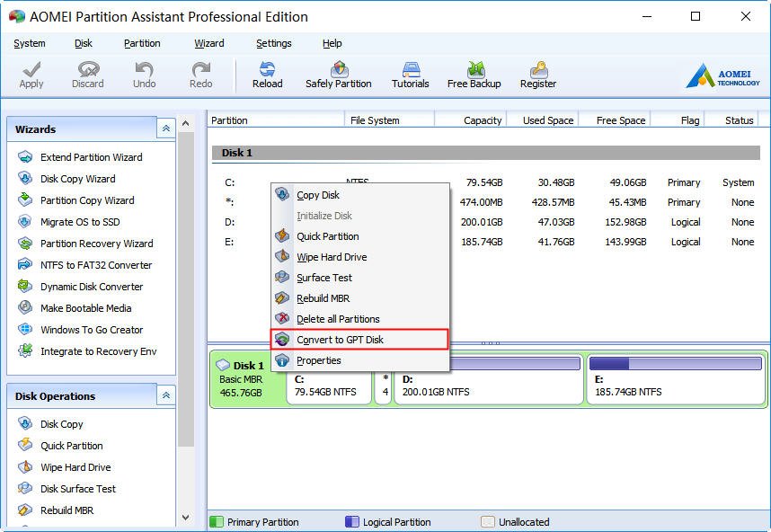Viewport: 771px width, 532px height.
Task: Choose Copy Disk from context menu
Action: pos(360,195)
